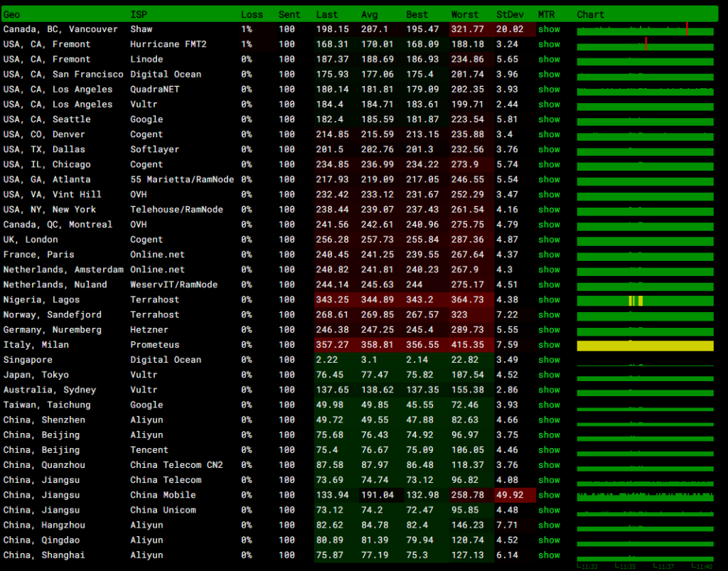Show MTR for Seattle Google
This screenshot has height=571, width=728.
point(550,119)
